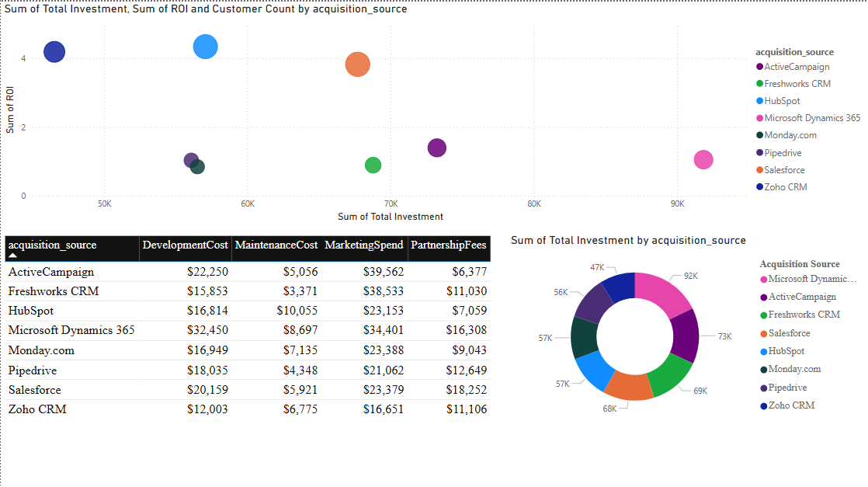Click the $38,533 MarketingSpend cell
868x487 pixels.
[383, 291]
